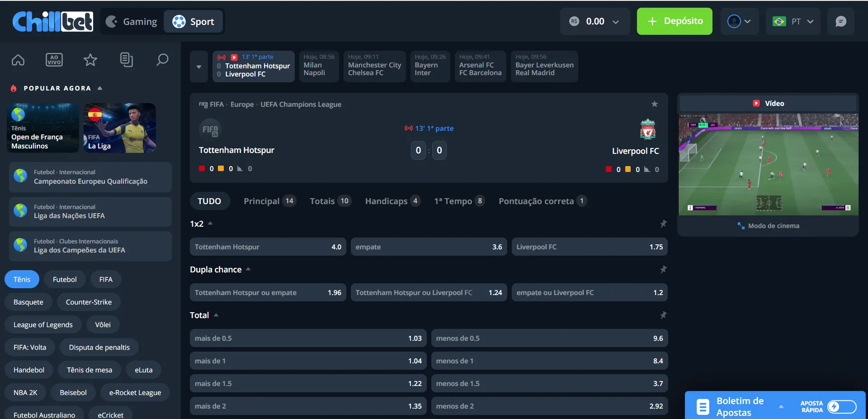868x419 pixels.
Task: Click the Europe breadcrumb link
Action: (x=242, y=104)
